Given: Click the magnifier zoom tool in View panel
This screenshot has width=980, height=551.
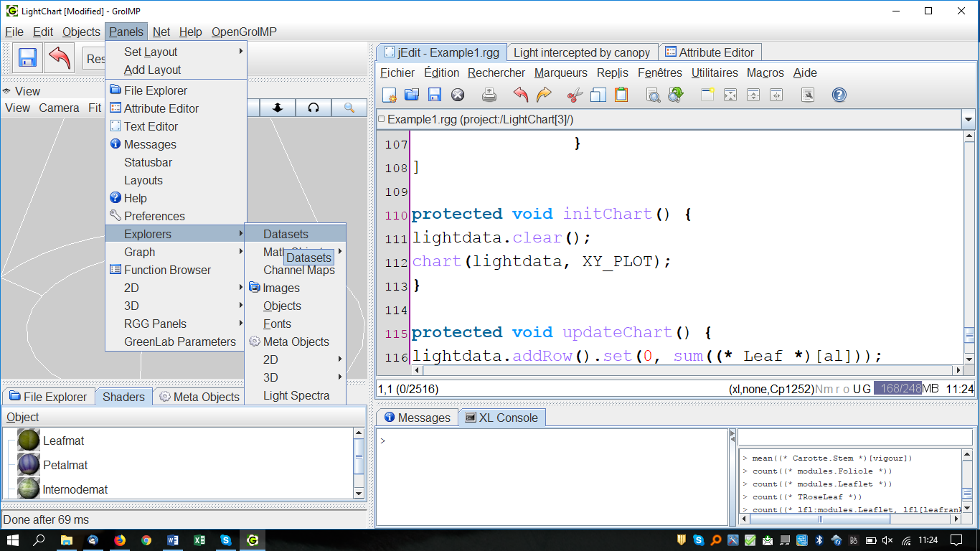Looking at the screenshot, I should (x=349, y=108).
